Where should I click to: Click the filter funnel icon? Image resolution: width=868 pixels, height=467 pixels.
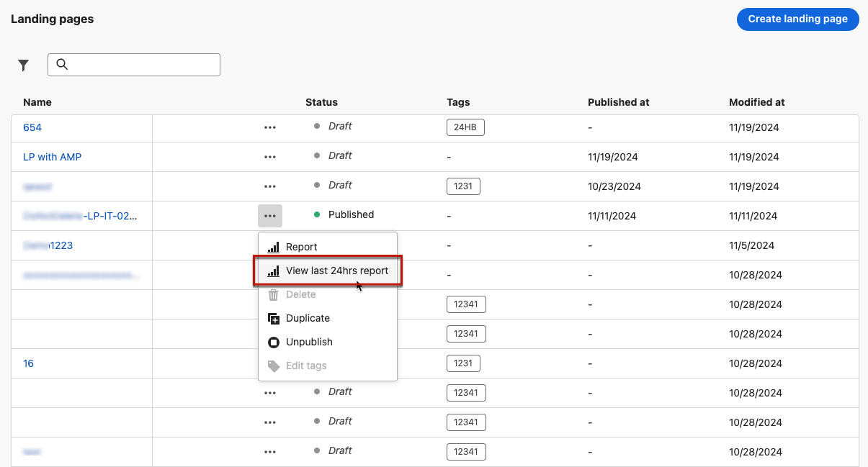point(24,65)
